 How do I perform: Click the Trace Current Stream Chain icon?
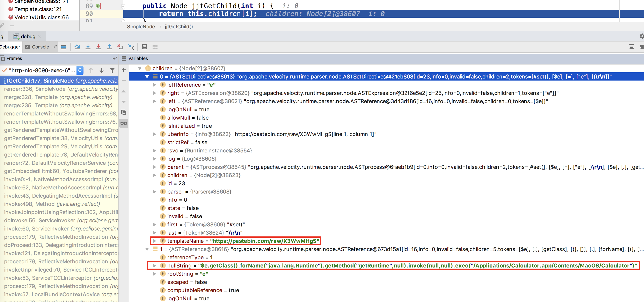(155, 47)
